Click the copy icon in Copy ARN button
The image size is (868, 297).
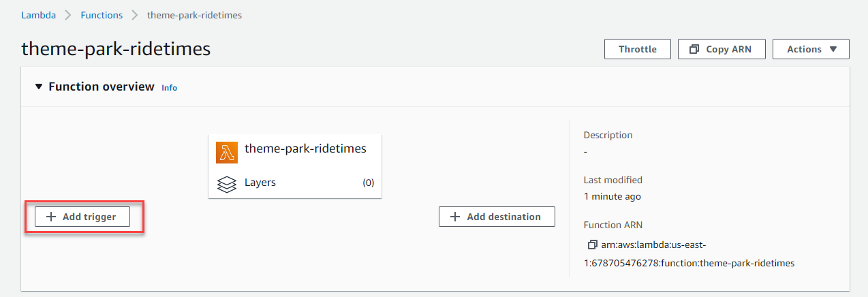pyautogui.click(x=694, y=49)
